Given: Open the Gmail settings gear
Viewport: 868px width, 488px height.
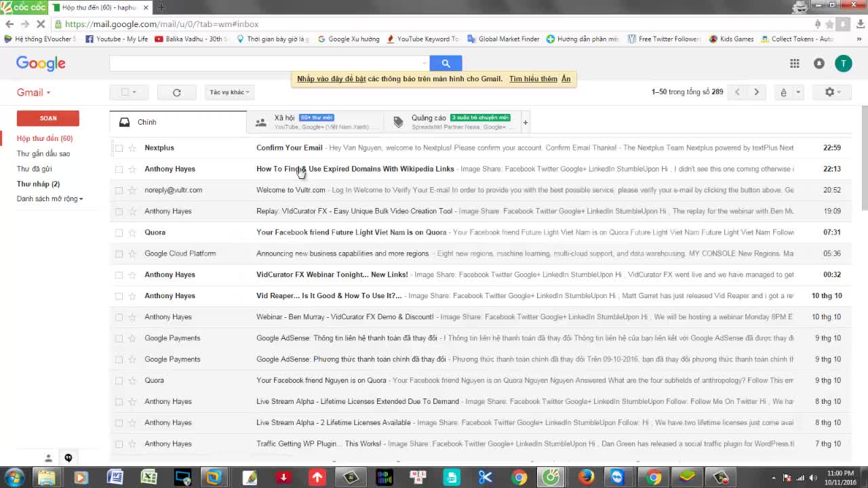Looking at the screenshot, I should (x=832, y=92).
